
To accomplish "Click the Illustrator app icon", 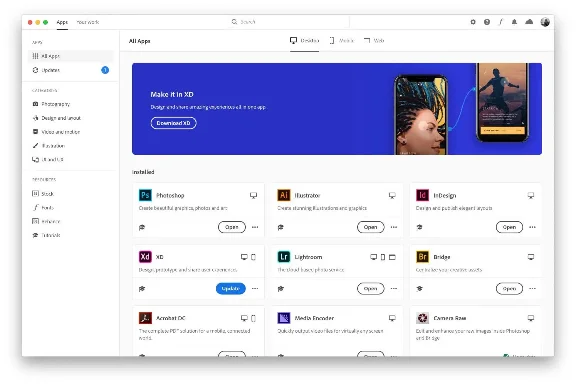I will pos(284,195).
